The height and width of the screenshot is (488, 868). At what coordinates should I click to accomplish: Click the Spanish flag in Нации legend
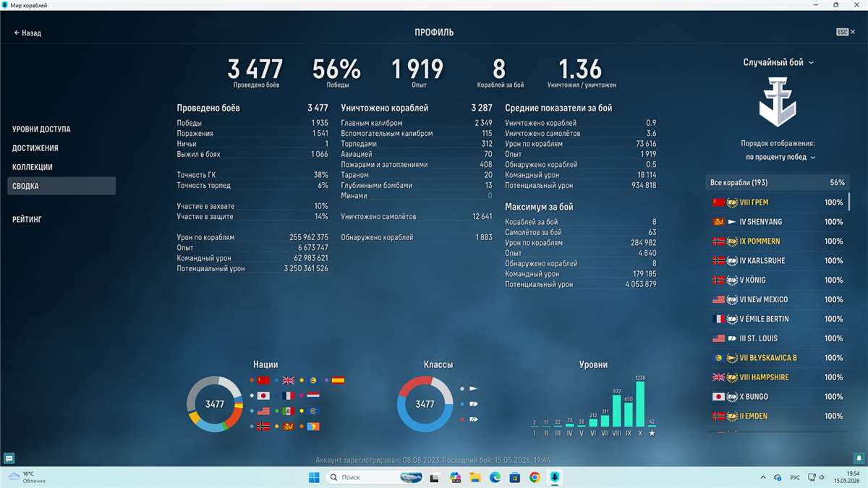pos(338,380)
